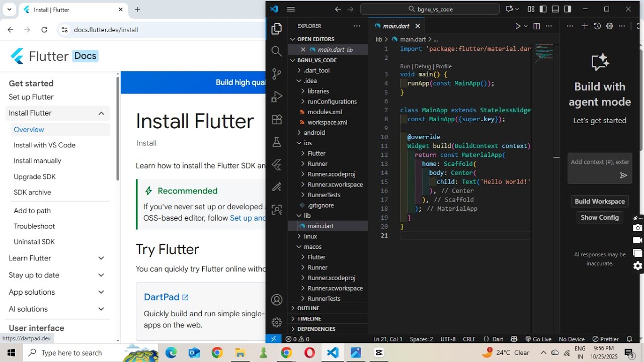Screen dimensions: 644x362
Task: Open the Manage gear in activity bar
Action: [x=276, y=322]
